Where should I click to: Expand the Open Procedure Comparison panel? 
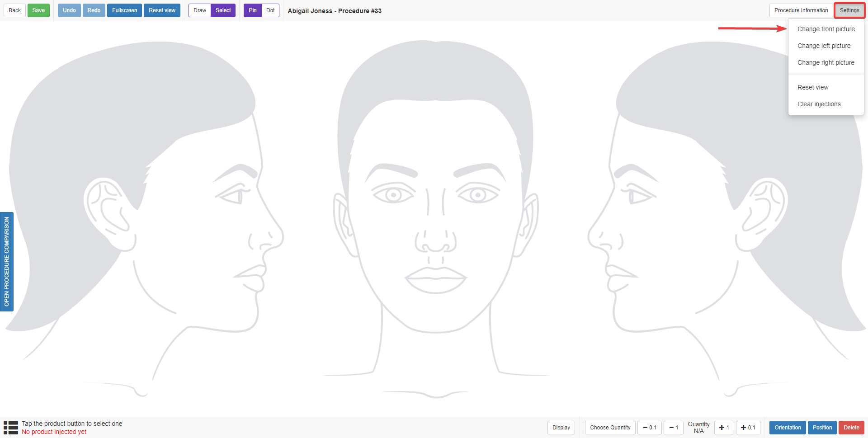coord(7,261)
